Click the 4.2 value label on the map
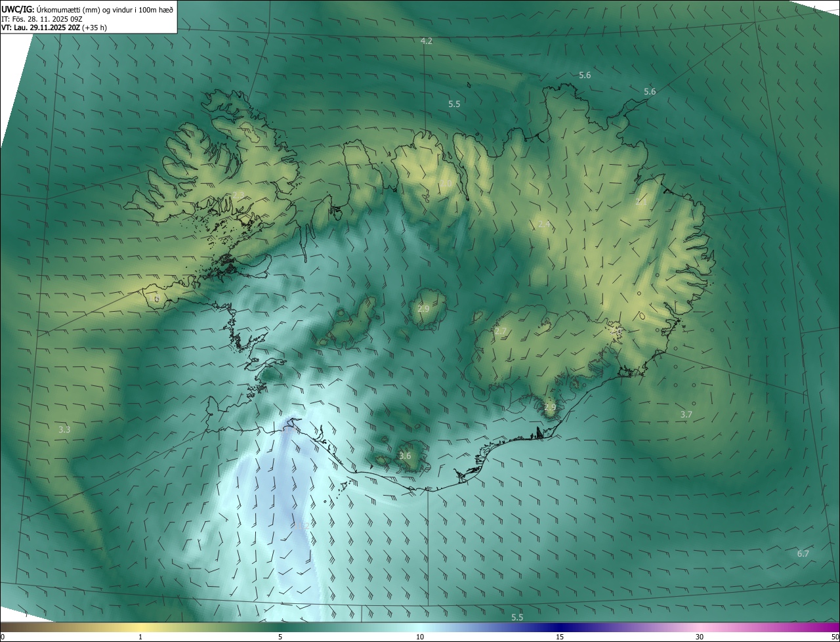This screenshot has width=840, height=642. (427, 41)
